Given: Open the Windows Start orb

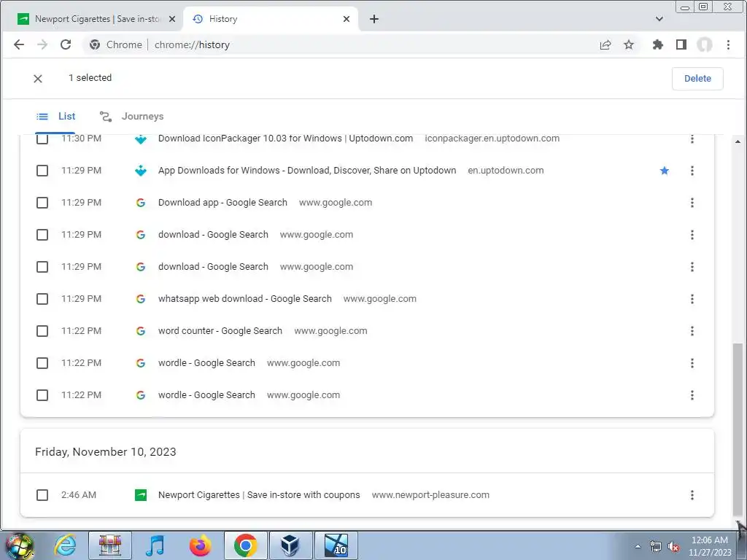Looking at the screenshot, I should [18, 545].
